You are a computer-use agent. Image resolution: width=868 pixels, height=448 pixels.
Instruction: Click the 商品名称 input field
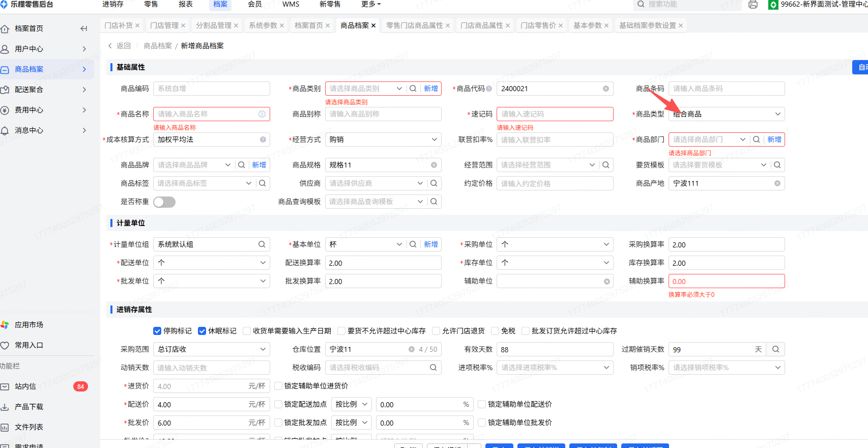[x=207, y=114]
